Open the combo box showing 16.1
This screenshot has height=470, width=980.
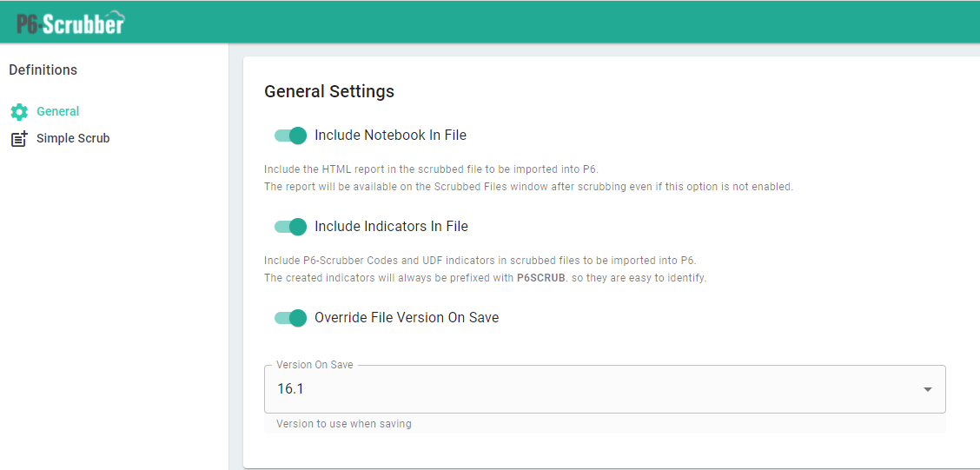(x=591, y=389)
